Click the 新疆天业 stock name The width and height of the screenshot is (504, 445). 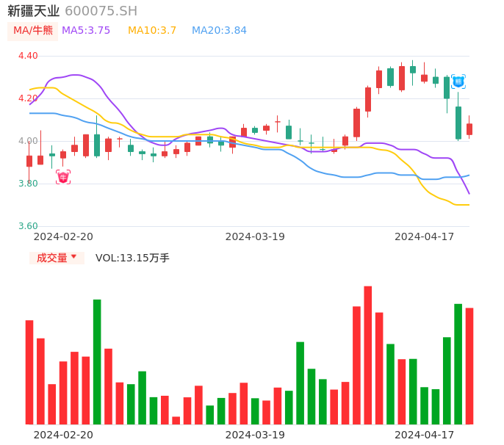pyautogui.click(x=33, y=11)
